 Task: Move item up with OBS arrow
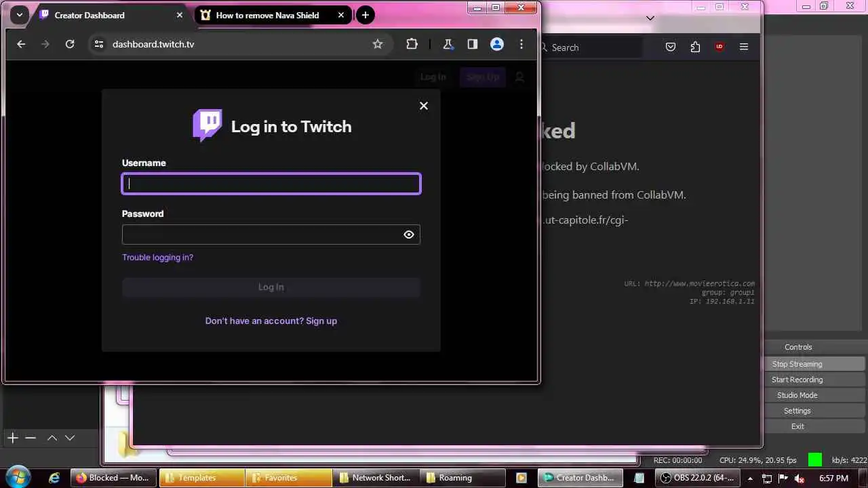tap(52, 438)
